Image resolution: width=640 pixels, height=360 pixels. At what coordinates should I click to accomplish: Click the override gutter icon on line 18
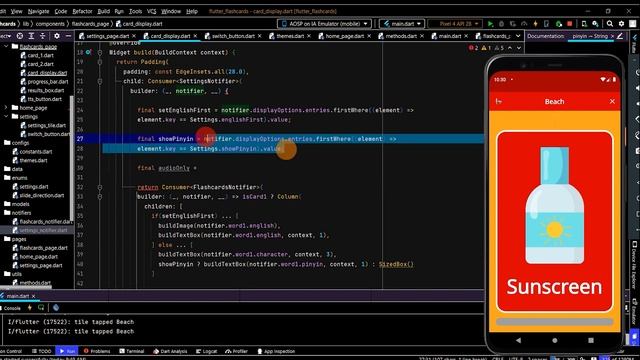click(x=89, y=52)
